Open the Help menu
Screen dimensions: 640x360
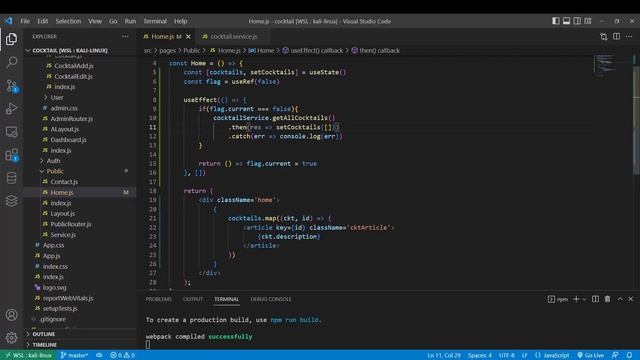180,21
